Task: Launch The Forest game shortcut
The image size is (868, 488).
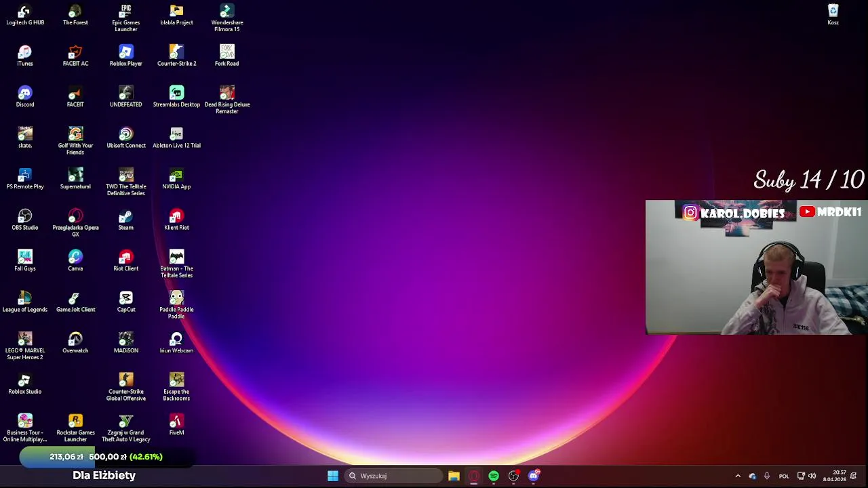Action: 75,15
